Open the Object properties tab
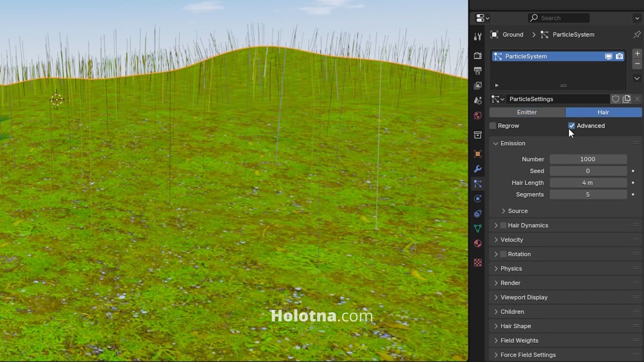Image resolution: width=644 pixels, height=362 pixels. coord(477,154)
